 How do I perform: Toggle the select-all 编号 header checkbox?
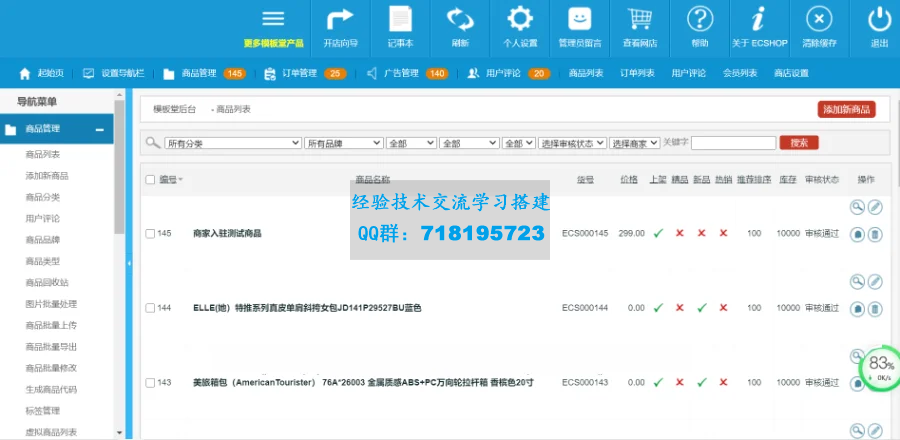(150, 179)
